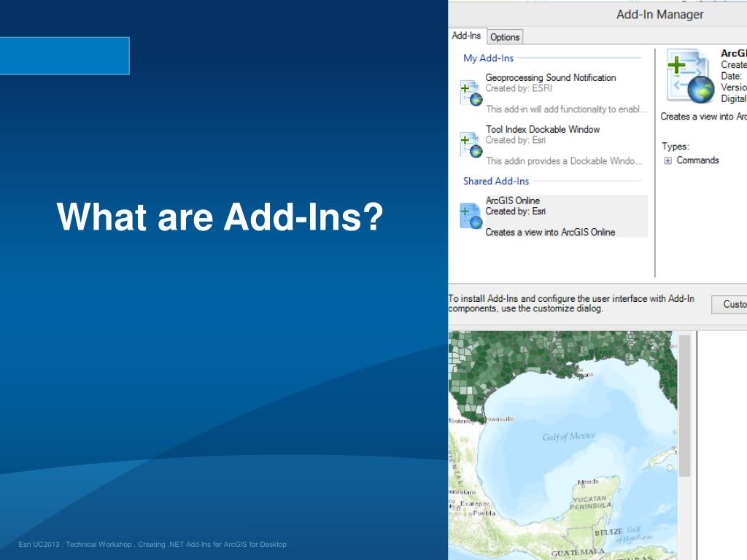Click the map vertical scrollbar thumb
Screen dimensions: 747x560
click(x=684, y=405)
